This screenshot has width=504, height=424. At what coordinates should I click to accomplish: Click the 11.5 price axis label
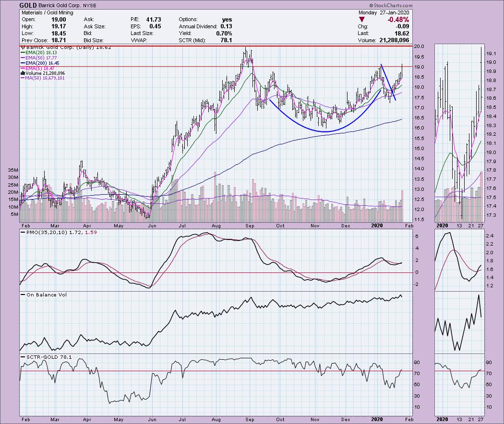[420, 220]
